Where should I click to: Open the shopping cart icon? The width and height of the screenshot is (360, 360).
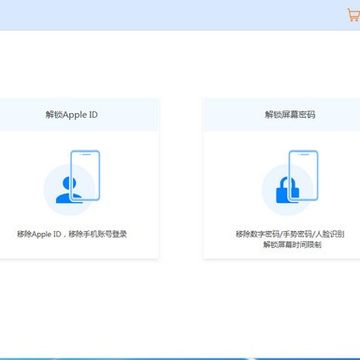354,15
